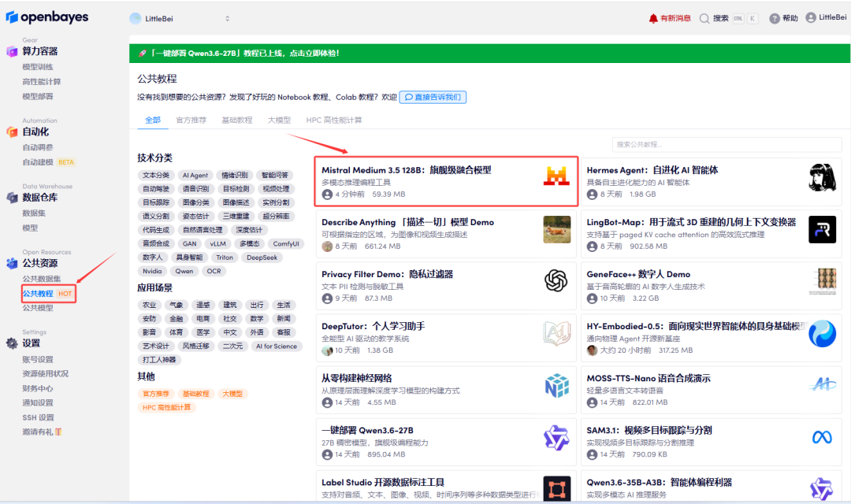Image resolution: width=851 pixels, height=504 pixels.
Task: Click the DeepTutor logo icon
Action: 557,333
